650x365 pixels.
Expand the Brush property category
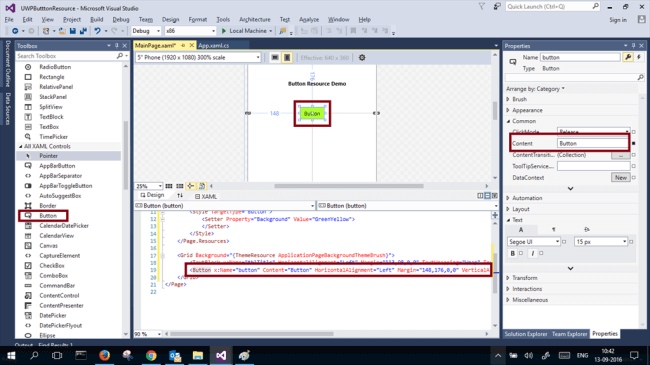tap(519, 99)
